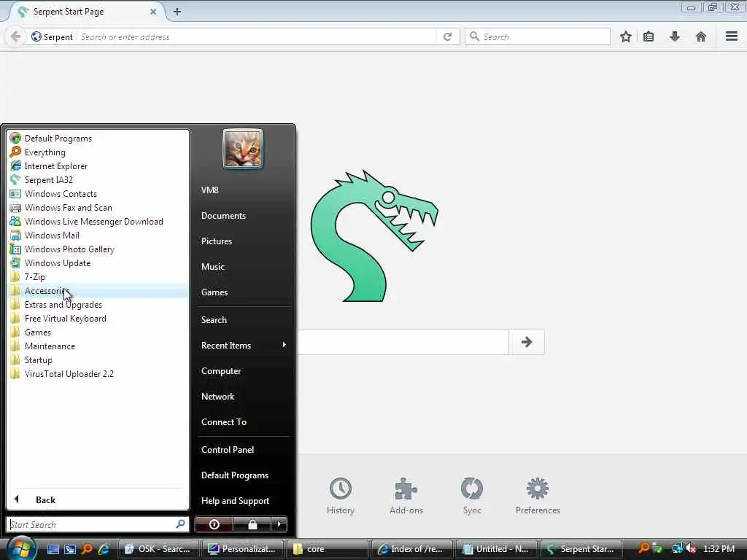Viewport: 747px width, 560px height.
Task: Click Show Desktop quick launch icon
Action: pos(53,549)
